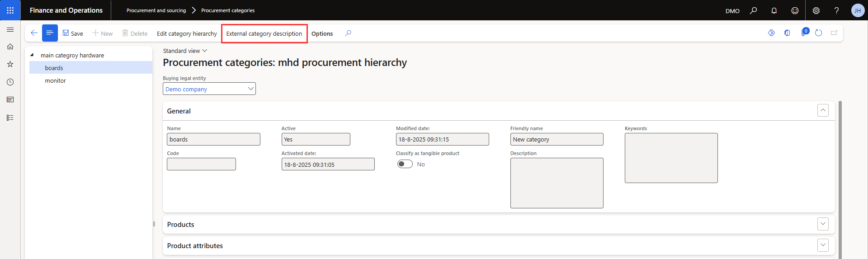This screenshot has width=868, height=259.
Task: Open the Buying legal entity dropdown
Action: [x=209, y=89]
